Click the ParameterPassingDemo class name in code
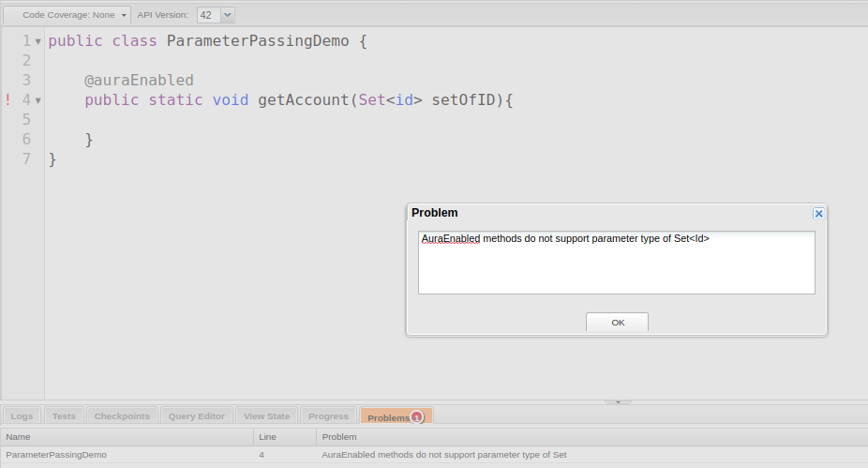868x468 pixels. [258, 41]
